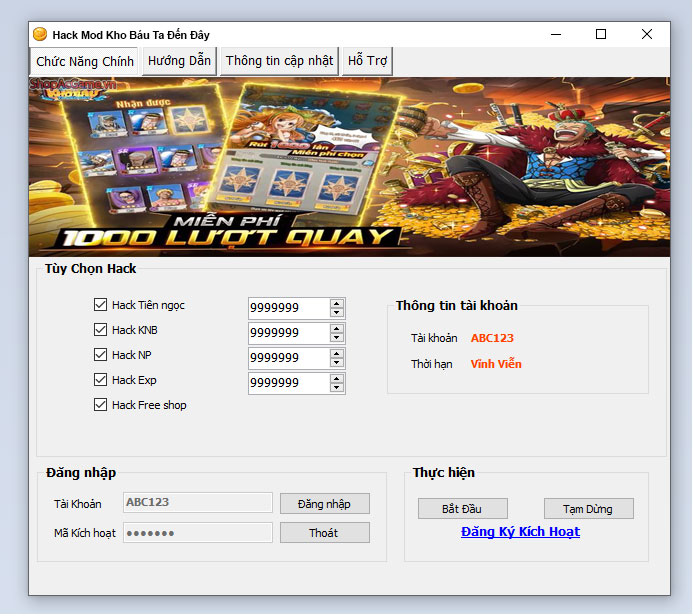This screenshot has height=616, width=693.
Task: Click the 1000 LƯỢT QUAY promotional banner
Action: click(349, 167)
